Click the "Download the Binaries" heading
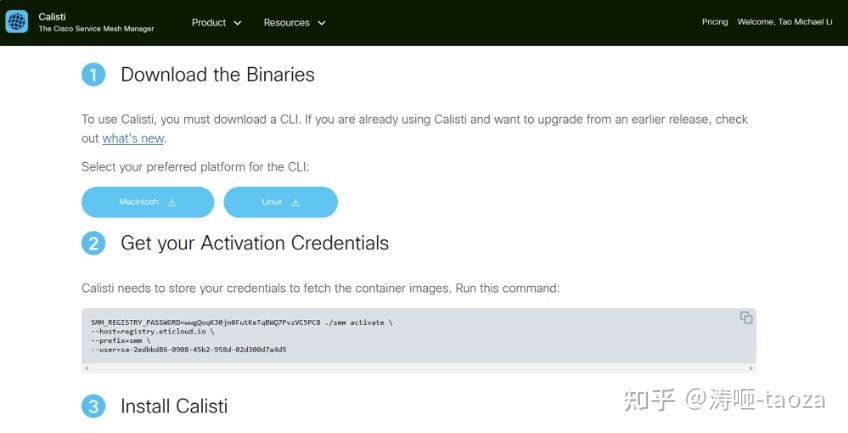This screenshot has height=433, width=848. click(217, 75)
